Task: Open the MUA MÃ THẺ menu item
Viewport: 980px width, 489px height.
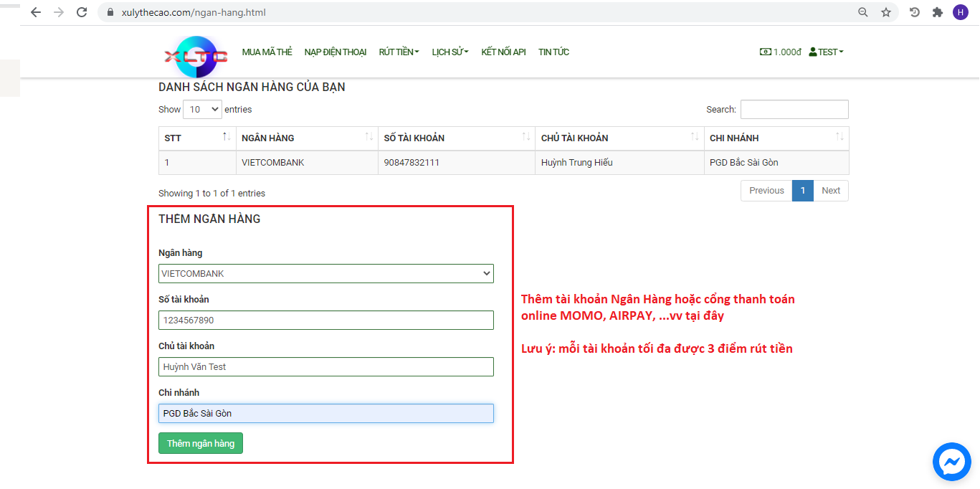Action: (267, 52)
